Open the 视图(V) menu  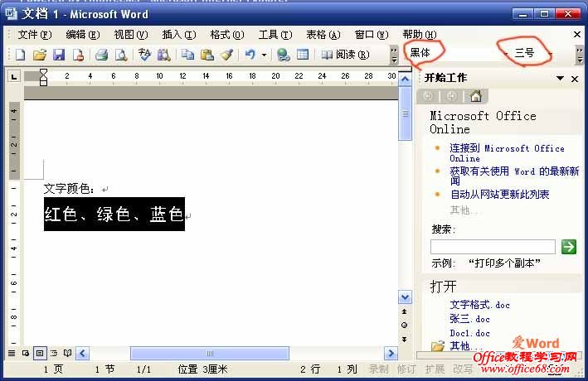tap(131, 35)
